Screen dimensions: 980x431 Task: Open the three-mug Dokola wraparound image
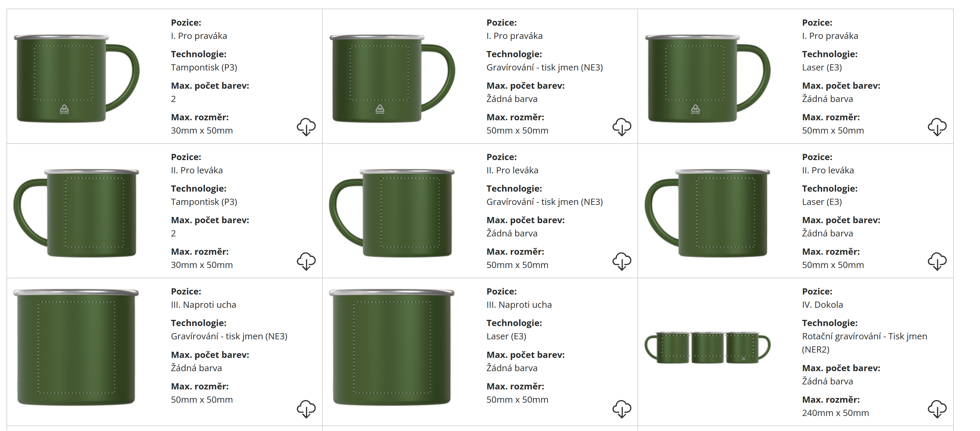[x=707, y=347]
